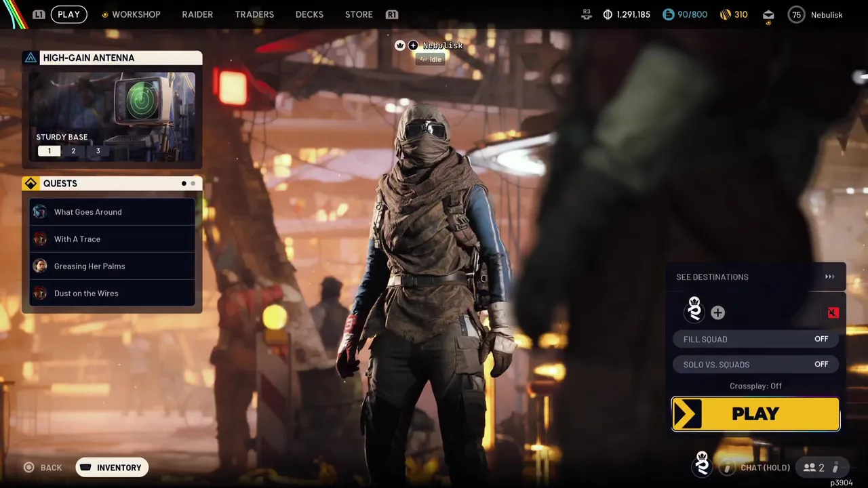Viewport: 868px width, 488px height.
Task: Click the blue token icon beside 90/800
Action: click(669, 14)
